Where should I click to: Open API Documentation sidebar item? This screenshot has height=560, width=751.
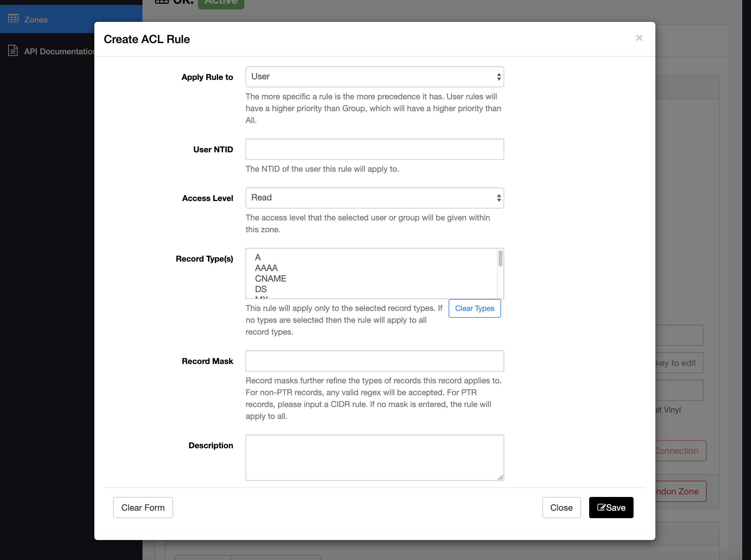click(58, 51)
